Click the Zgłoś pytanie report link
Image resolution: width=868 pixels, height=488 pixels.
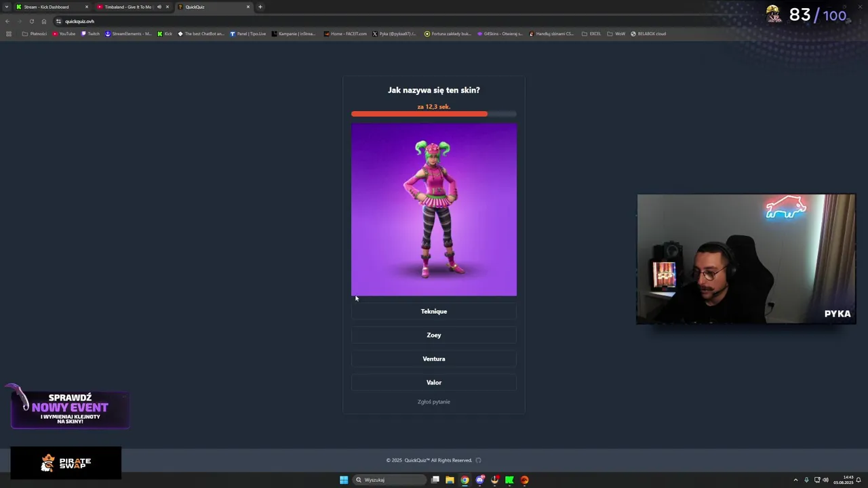434,402
